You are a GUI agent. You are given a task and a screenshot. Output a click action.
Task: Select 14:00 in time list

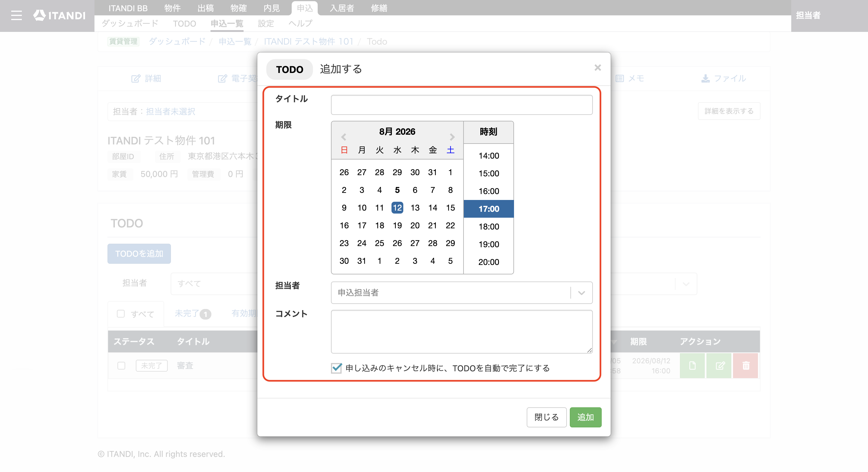(489, 156)
